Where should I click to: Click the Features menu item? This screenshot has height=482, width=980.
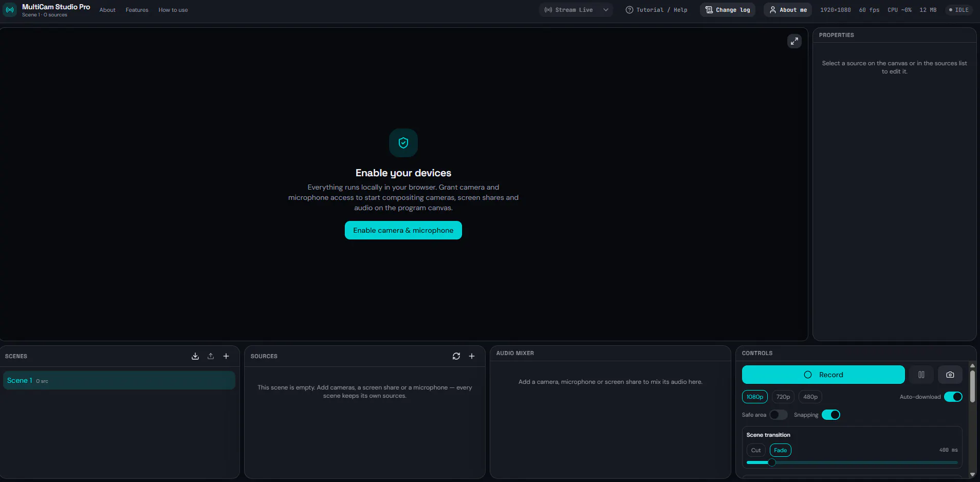(x=137, y=10)
